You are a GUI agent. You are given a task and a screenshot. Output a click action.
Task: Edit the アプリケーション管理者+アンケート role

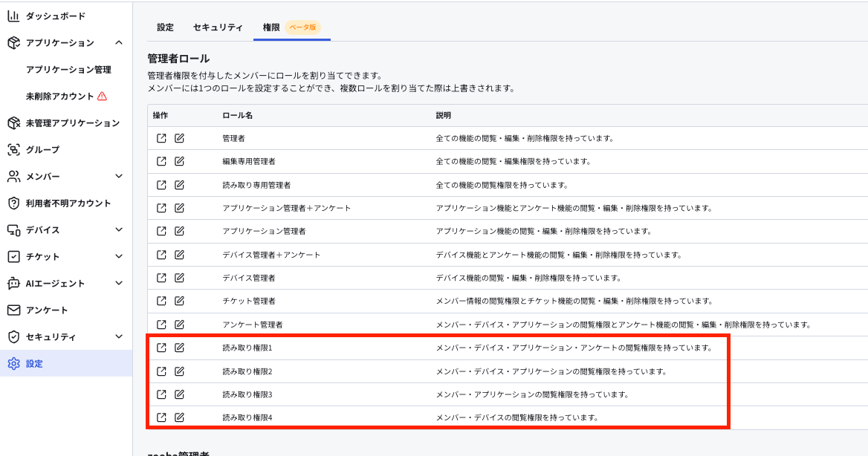(x=179, y=208)
